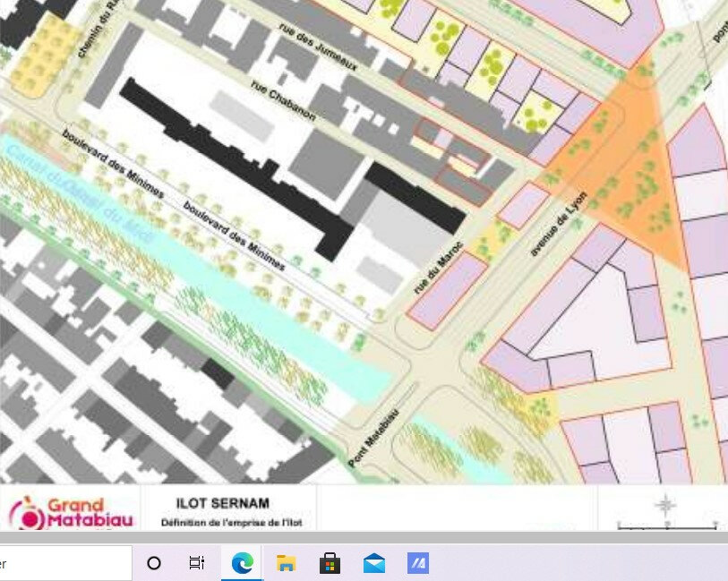The height and width of the screenshot is (581, 728).
Task: Click the map scale bar
Action: click(x=667, y=525)
